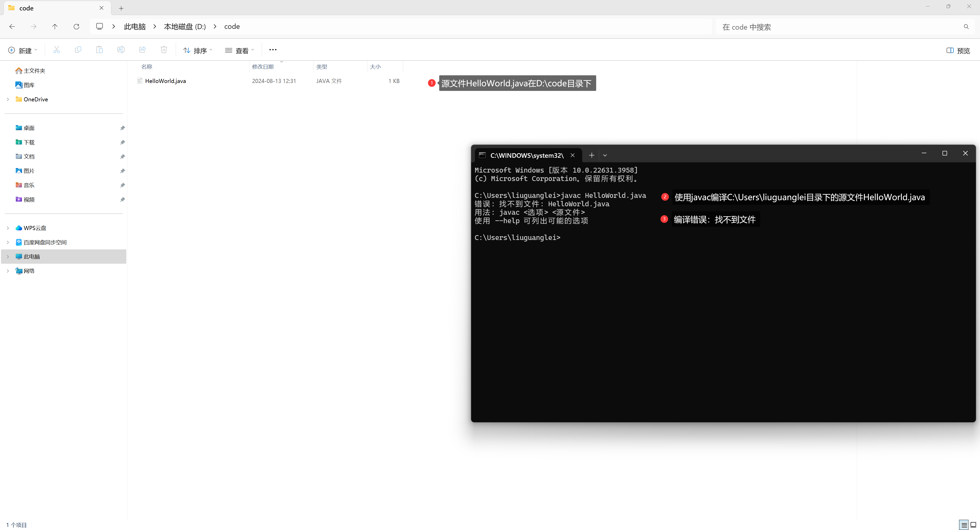Click the Delete trash can icon

pyautogui.click(x=164, y=50)
